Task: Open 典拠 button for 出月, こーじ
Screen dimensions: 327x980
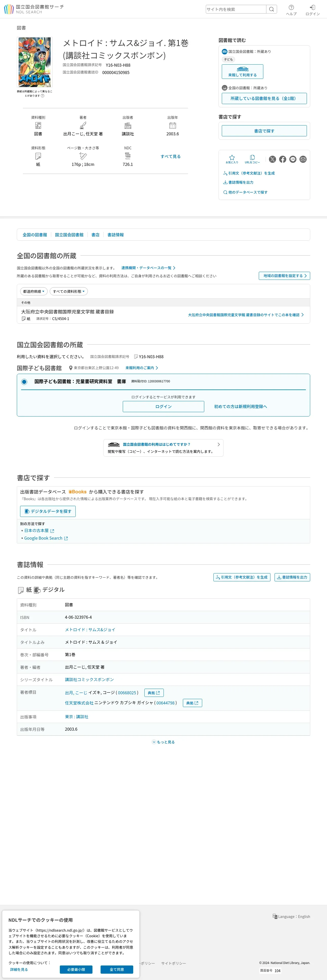Action: (154, 693)
